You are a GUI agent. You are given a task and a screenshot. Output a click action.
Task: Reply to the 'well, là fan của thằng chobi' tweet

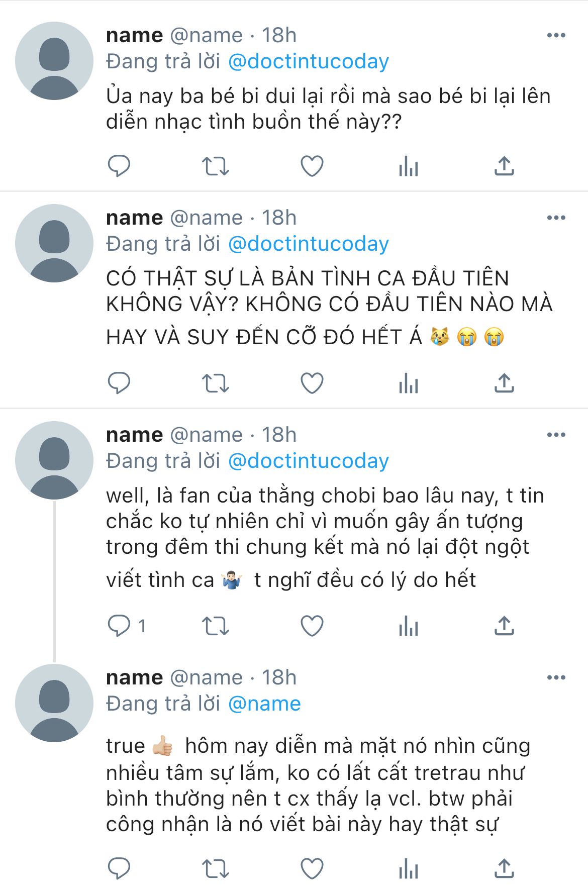tap(119, 626)
